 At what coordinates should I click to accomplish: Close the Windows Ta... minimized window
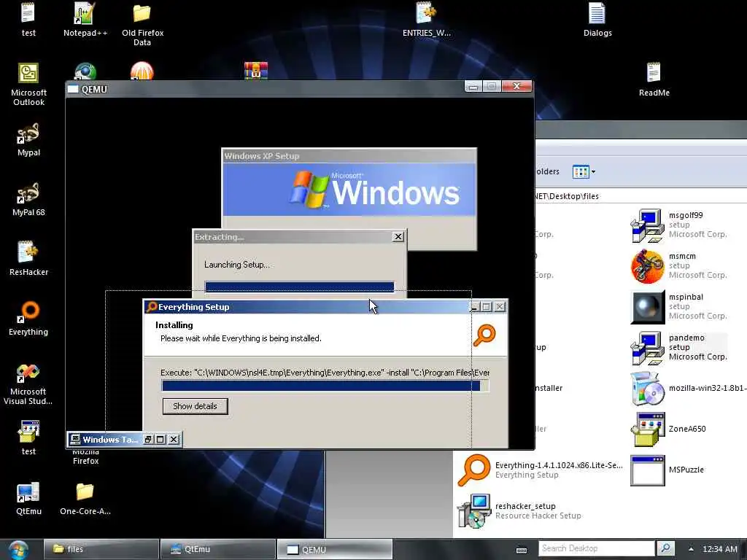coord(174,439)
